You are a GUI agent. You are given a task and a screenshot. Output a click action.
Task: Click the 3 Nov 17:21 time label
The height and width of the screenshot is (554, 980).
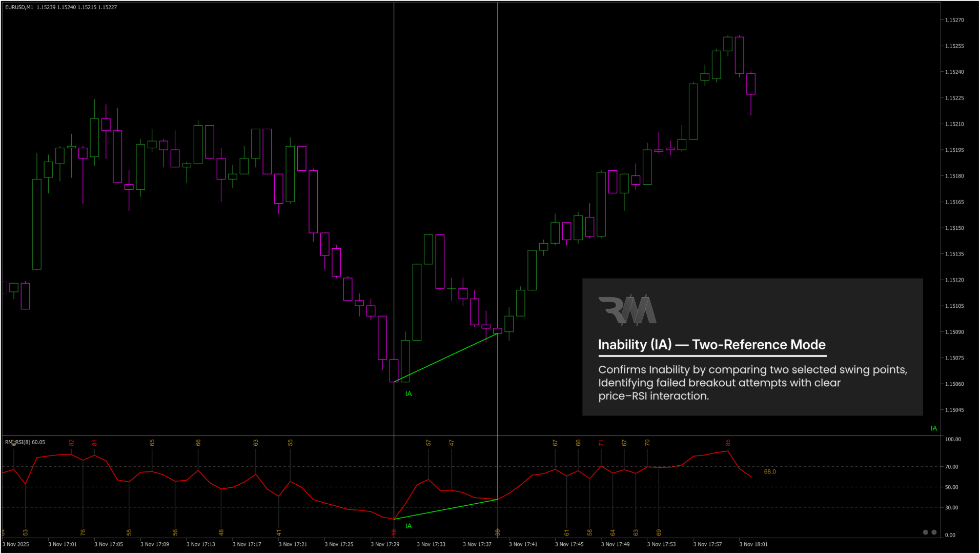pyautogui.click(x=293, y=544)
